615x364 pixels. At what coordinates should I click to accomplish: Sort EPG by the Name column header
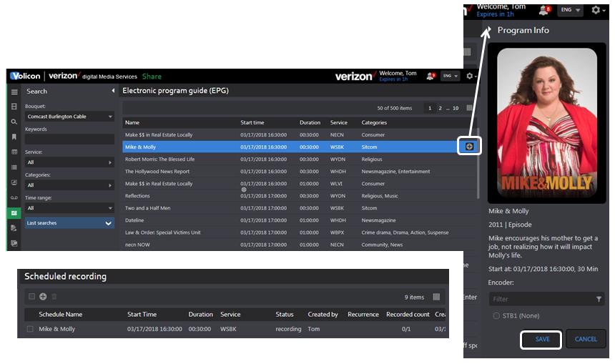coord(132,123)
